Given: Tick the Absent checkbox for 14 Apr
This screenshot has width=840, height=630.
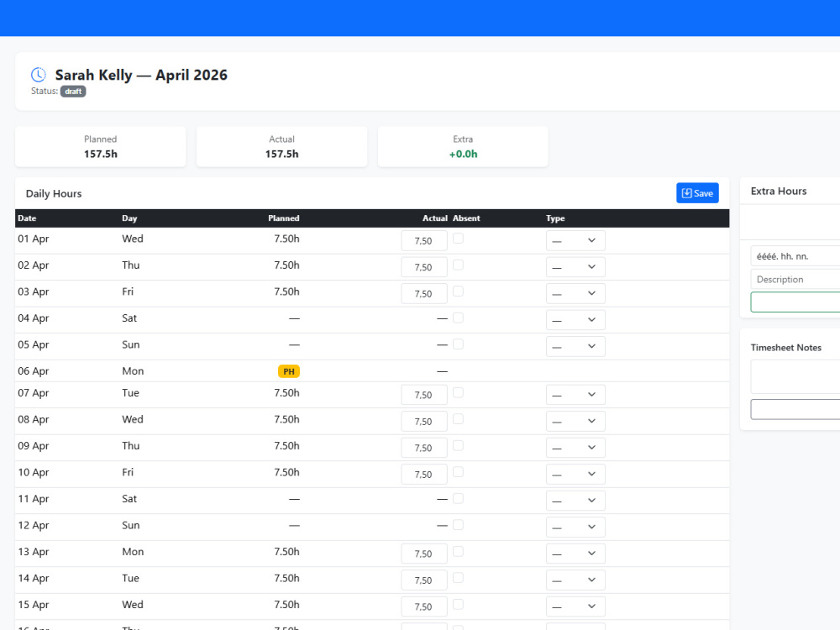Looking at the screenshot, I should pos(458,578).
